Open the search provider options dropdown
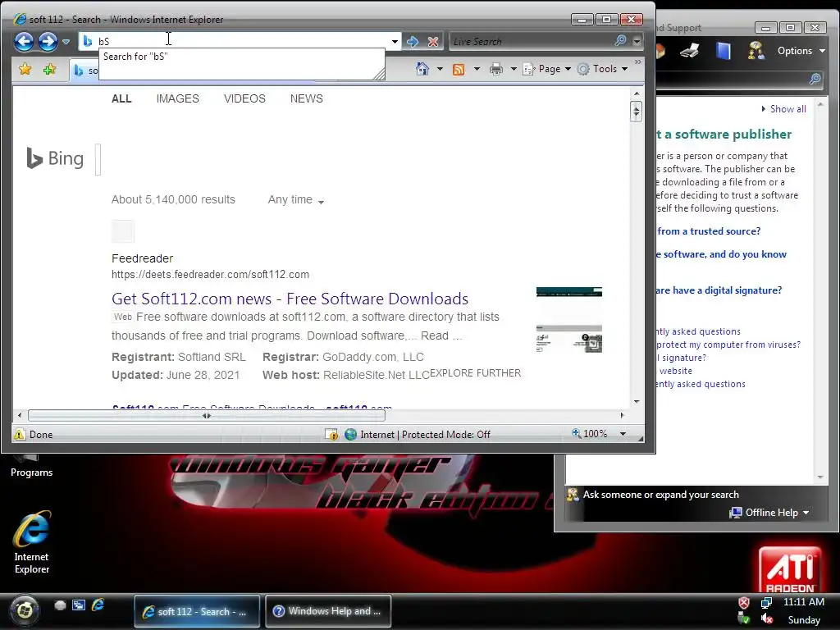Screen dimensions: 840x630 click(x=637, y=41)
